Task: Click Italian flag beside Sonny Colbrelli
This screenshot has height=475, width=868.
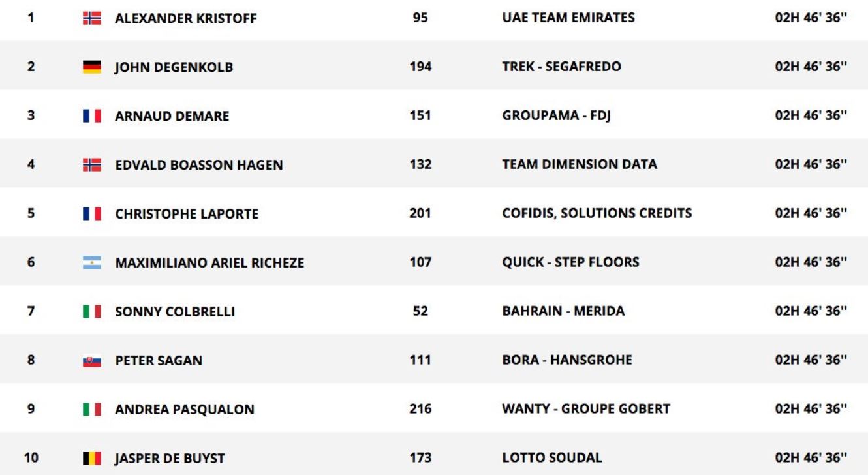Action: 92,312
